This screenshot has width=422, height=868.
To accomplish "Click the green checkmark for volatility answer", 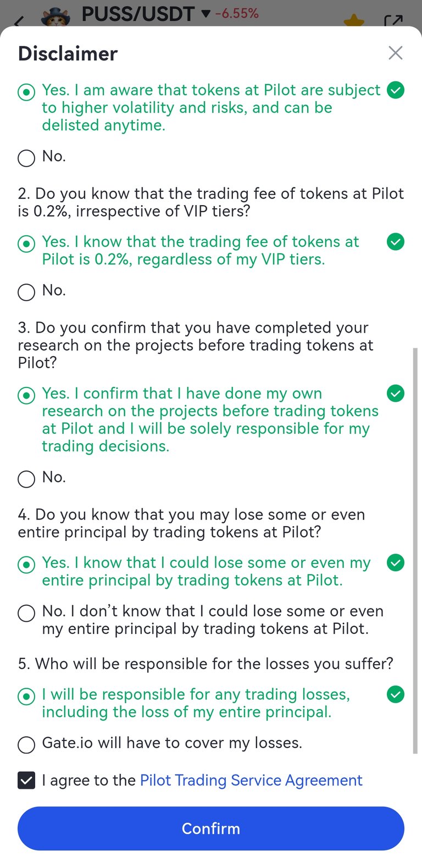I will coord(396,90).
